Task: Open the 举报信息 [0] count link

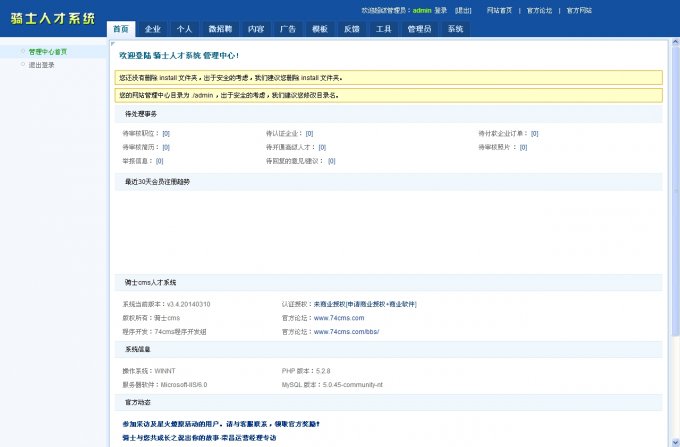Action: [160, 161]
